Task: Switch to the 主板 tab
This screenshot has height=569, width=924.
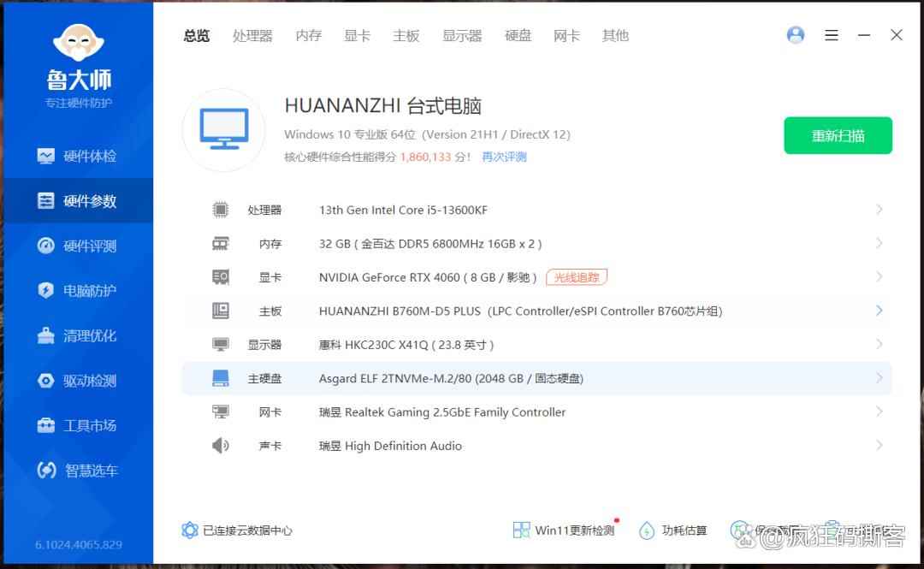Action: click(406, 36)
